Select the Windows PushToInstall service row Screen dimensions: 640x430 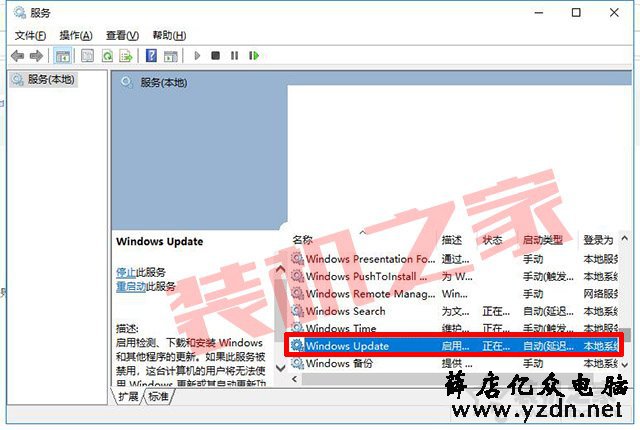pyautogui.click(x=454, y=276)
